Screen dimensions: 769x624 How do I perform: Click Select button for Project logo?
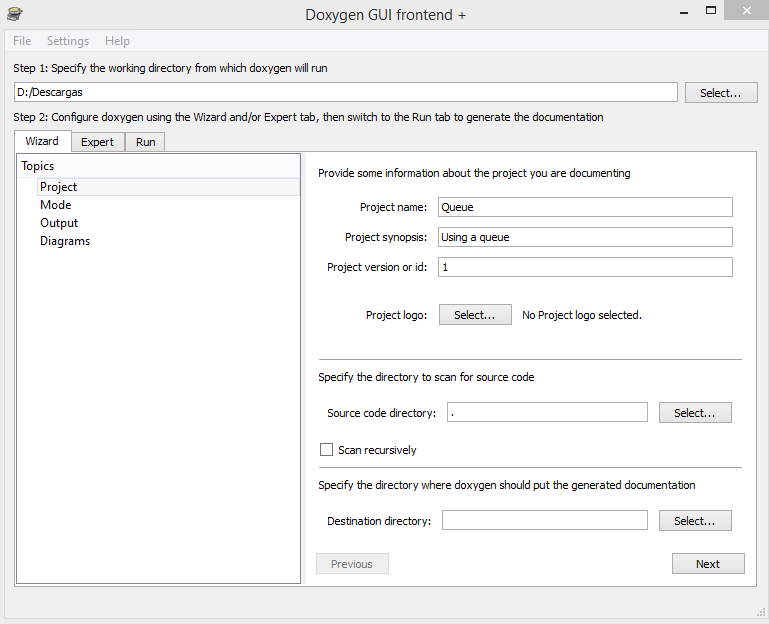point(475,314)
